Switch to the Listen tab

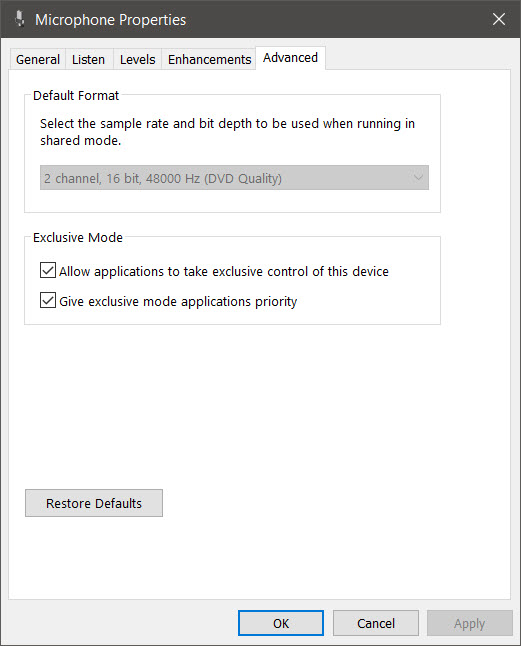89,59
